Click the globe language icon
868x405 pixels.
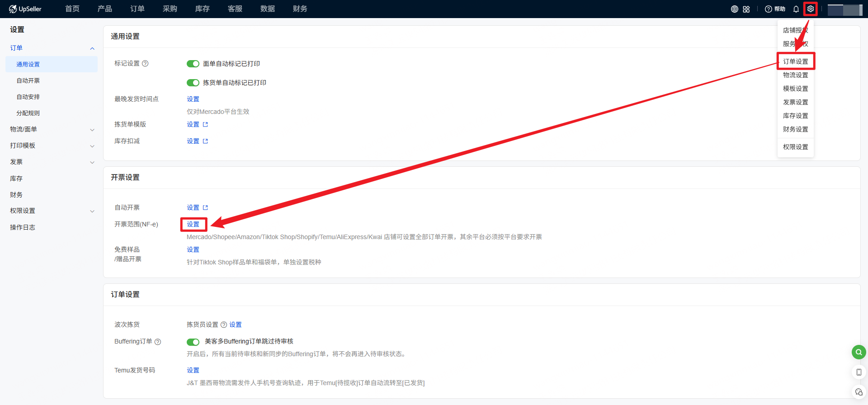734,9
